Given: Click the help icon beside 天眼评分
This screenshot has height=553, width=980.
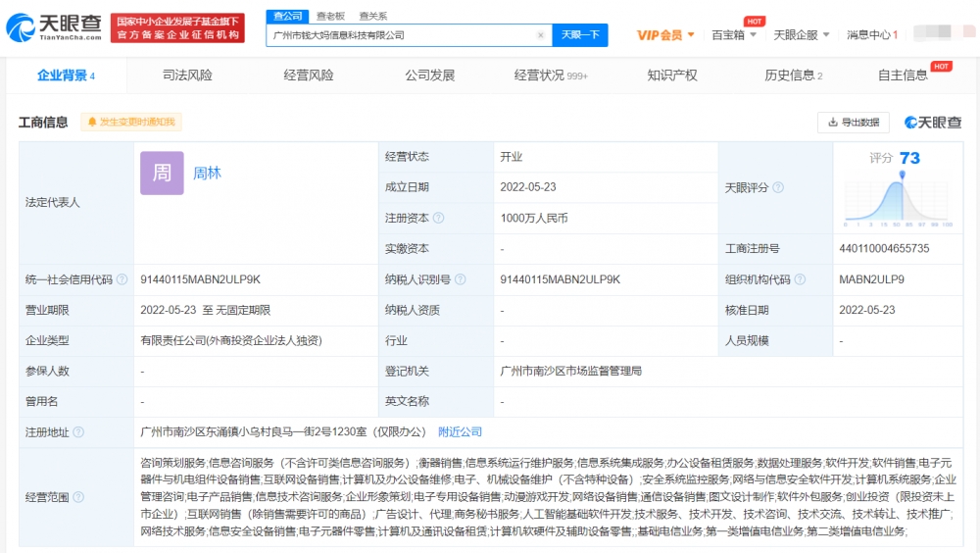Looking at the screenshot, I should pyautogui.click(x=778, y=187).
